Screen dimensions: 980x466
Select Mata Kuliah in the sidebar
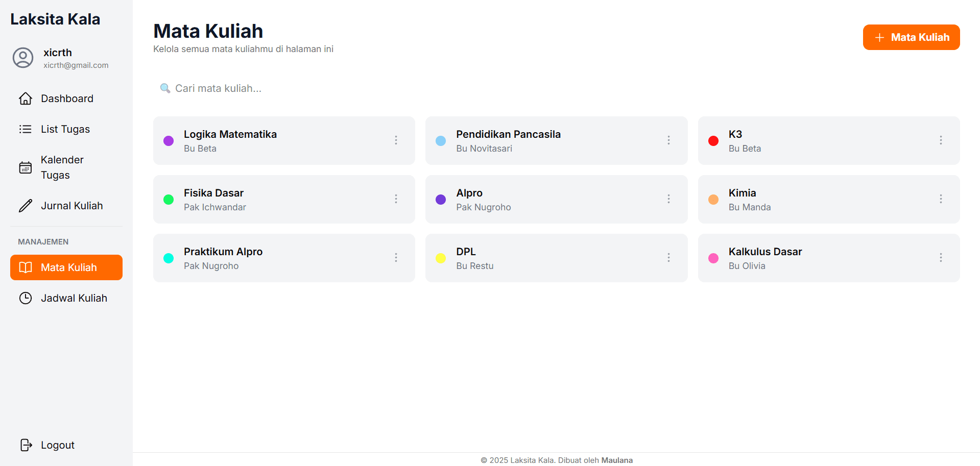tap(66, 267)
